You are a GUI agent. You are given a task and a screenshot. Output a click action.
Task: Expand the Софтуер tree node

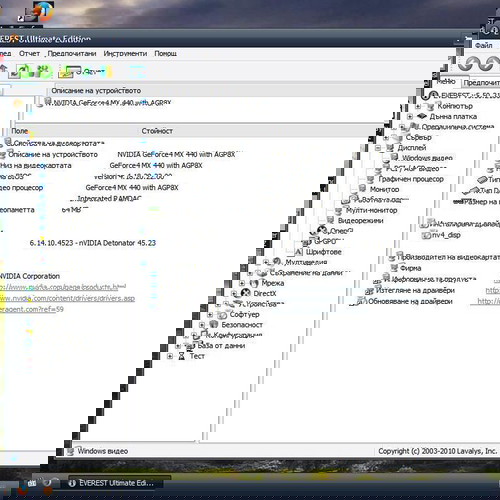pos(210,315)
